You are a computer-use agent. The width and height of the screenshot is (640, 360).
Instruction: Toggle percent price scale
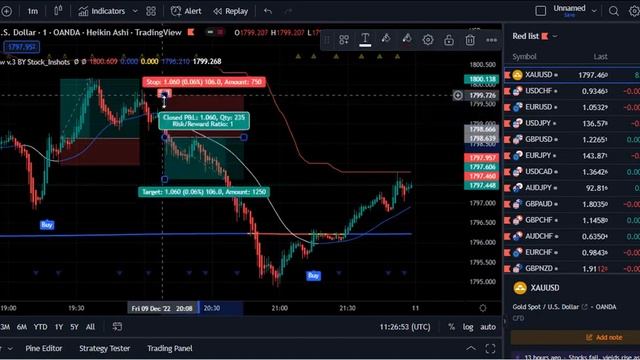point(451,327)
